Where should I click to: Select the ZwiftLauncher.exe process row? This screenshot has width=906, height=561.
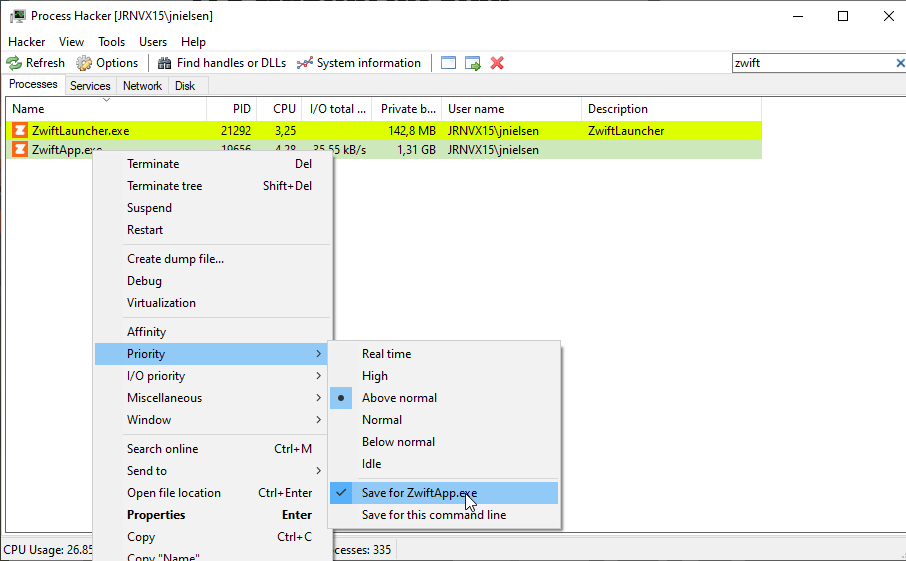[384, 131]
